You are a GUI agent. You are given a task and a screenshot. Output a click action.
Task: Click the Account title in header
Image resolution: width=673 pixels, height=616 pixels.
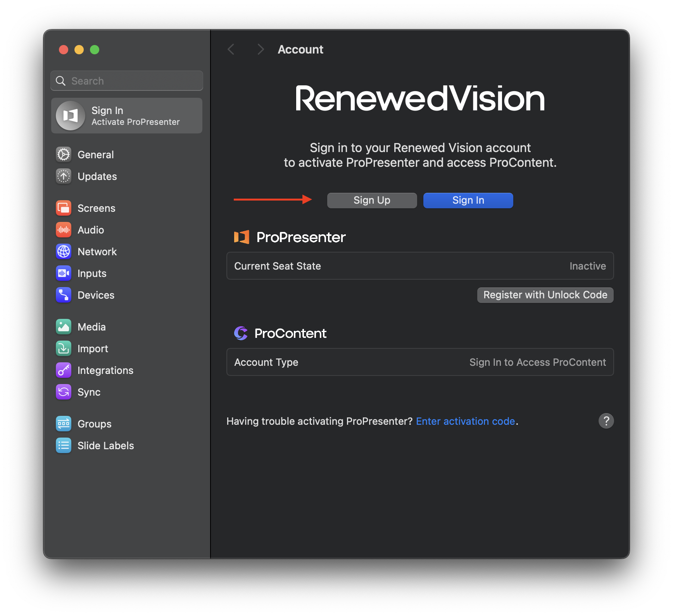(x=300, y=49)
